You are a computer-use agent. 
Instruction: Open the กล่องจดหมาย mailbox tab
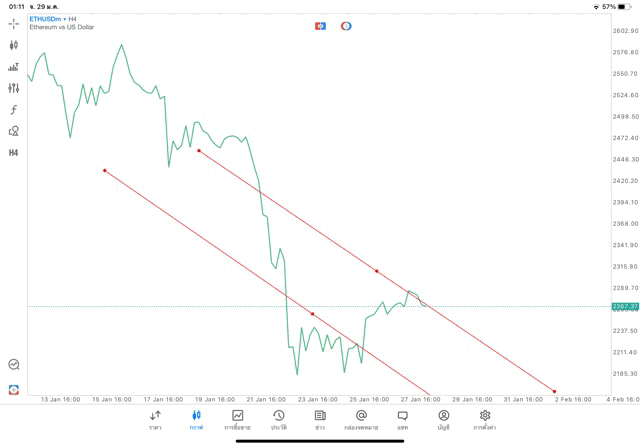tap(361, 419)
